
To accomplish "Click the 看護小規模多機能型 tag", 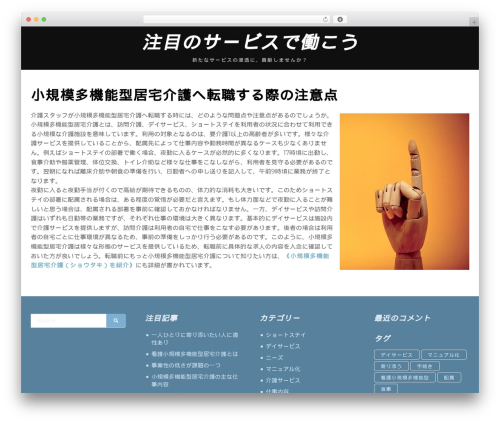I will pos(405,377).
